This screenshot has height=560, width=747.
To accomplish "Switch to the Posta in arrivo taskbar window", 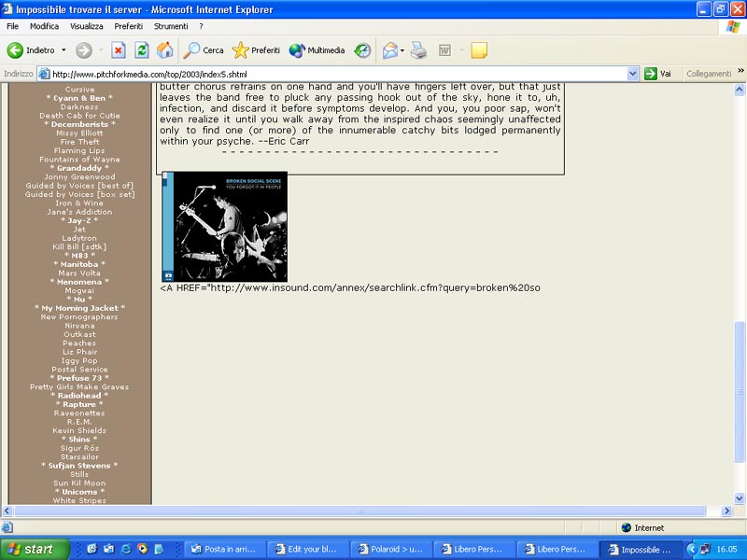I will point(224,549).
